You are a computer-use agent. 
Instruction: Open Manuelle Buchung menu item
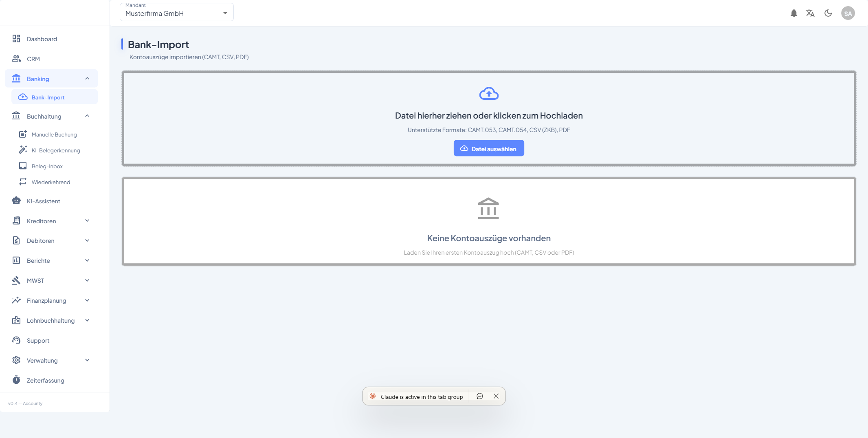pyautogui.click(x=54, y=134)
